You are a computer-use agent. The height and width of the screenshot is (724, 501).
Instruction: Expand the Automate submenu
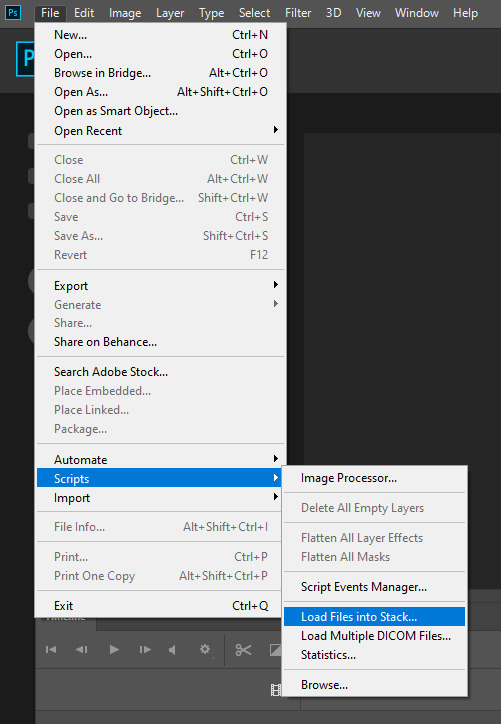(160, 459)
